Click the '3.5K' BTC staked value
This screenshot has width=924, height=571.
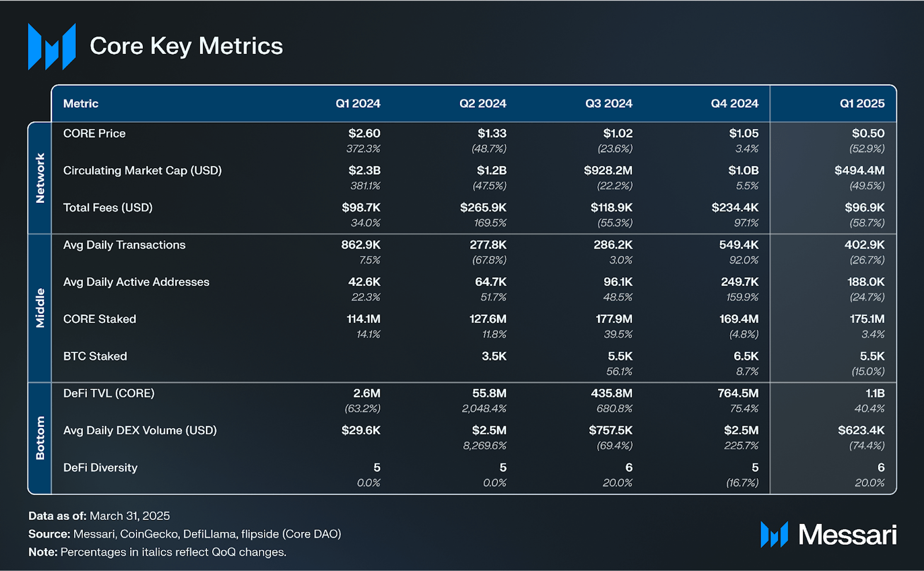494,356
